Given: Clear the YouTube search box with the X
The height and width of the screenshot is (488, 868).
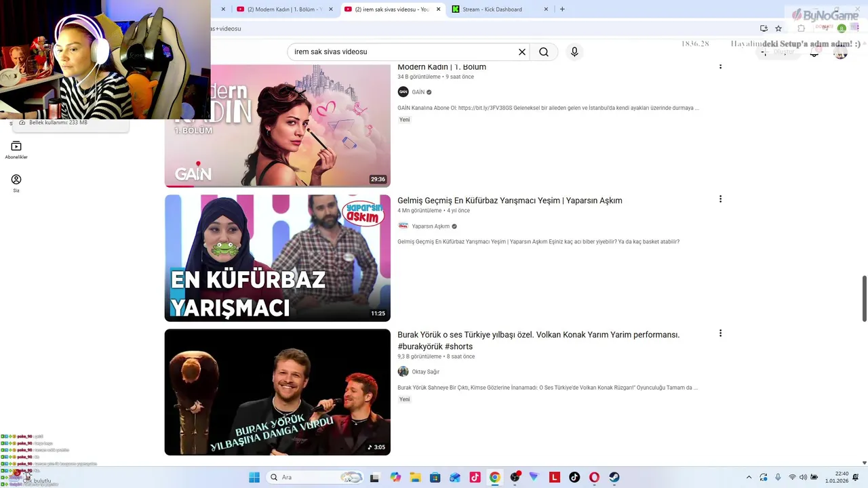Looking at the screenshot, I should tap(522, 52).
